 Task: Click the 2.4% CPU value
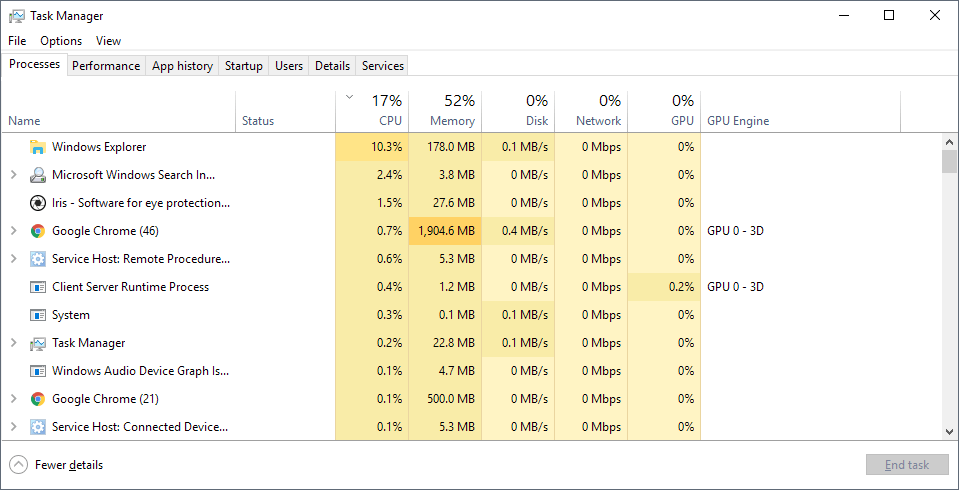[389, 175]
